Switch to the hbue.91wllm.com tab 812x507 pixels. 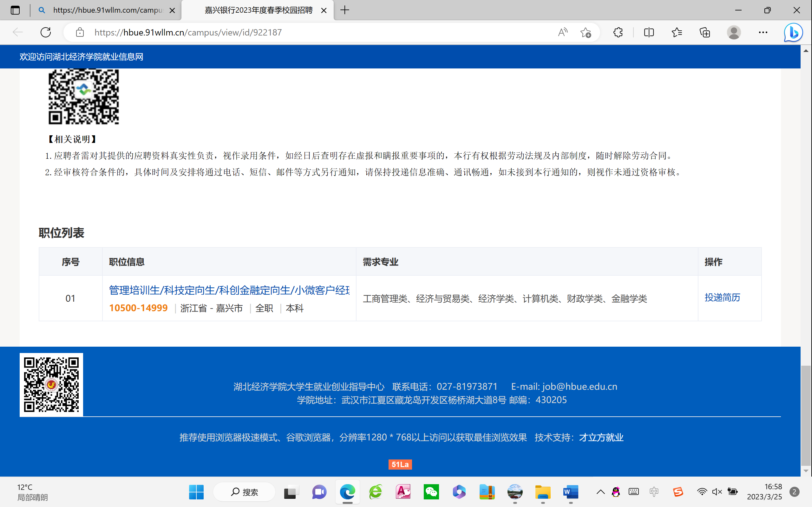108,10
